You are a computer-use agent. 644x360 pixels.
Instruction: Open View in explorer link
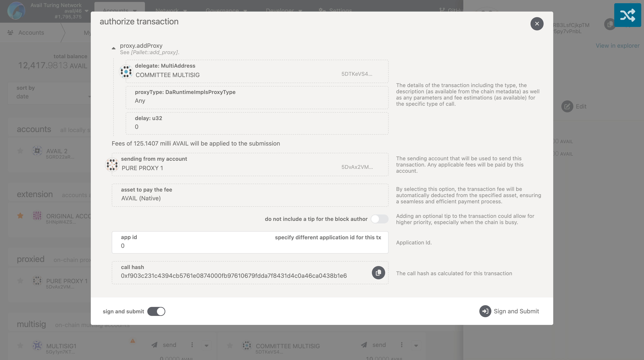pos(617,46)
